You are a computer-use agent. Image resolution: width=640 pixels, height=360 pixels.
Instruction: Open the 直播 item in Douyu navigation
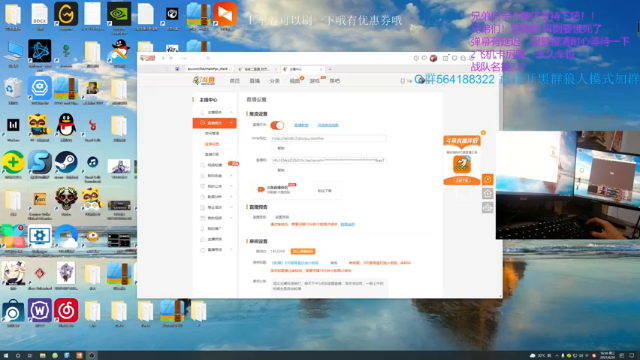255,81
